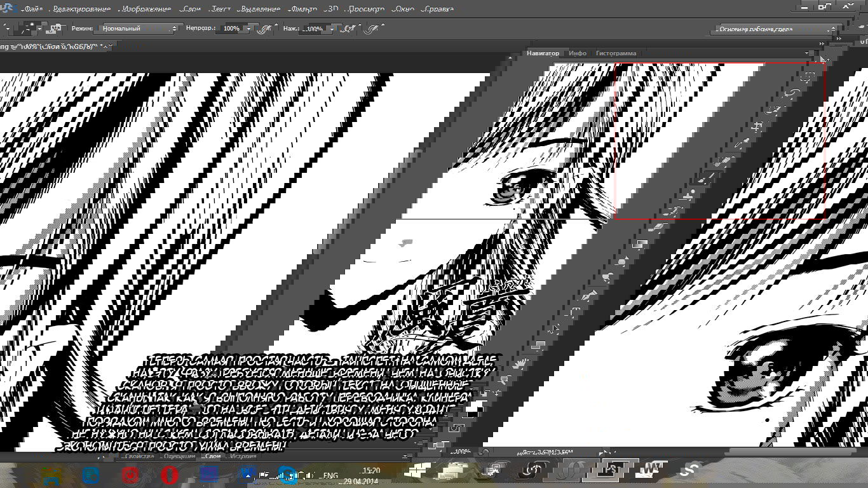868x488 pixels.
Task: Toggle pen pressure for opacity icon
Action: pyautogui.click(x=266, y=29)
